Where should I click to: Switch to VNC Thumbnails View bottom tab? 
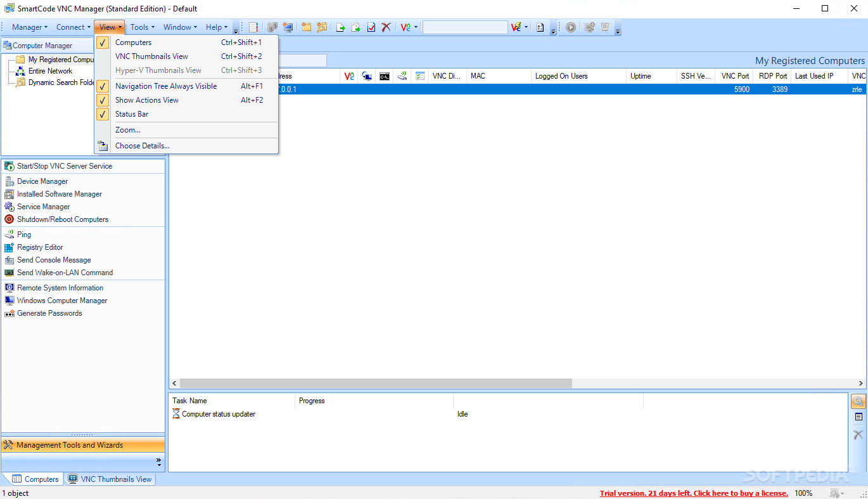pos(110,479)
